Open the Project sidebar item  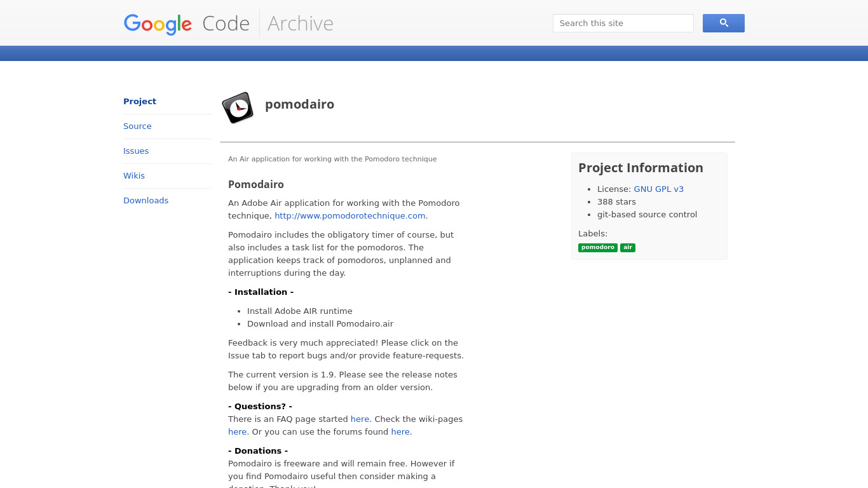point(140,102)
